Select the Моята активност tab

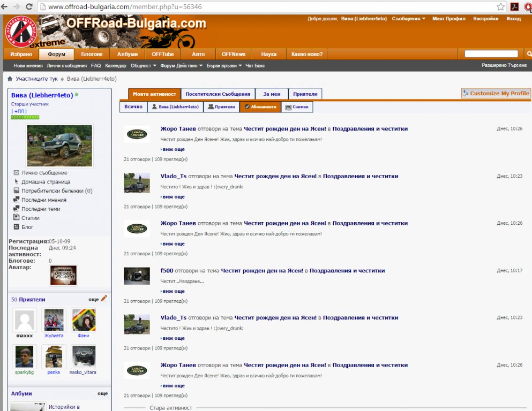tap(154, 94)
